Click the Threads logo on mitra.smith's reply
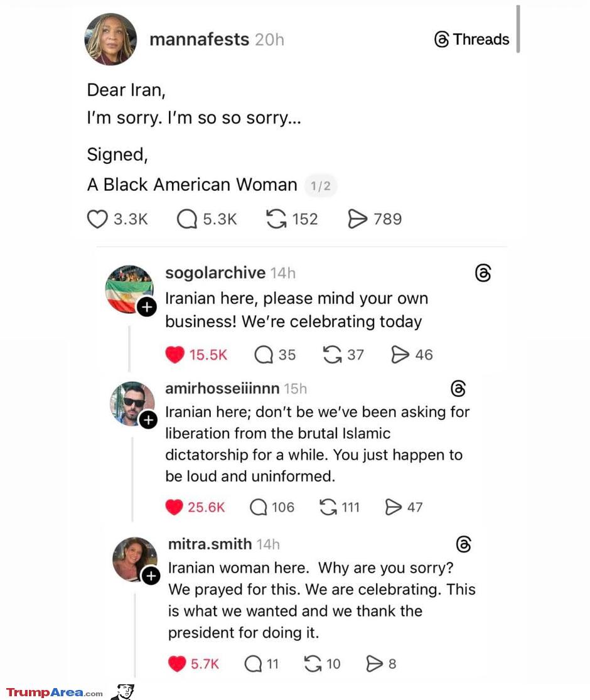This screenshot has width=590, height=700. pyautogui.click(x=463, y=544)
